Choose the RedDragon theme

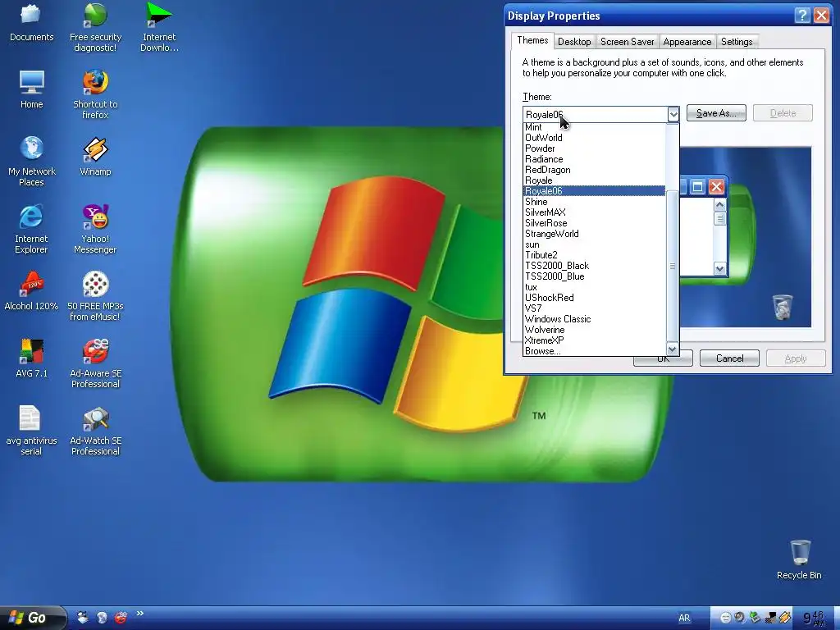point(594,170)
